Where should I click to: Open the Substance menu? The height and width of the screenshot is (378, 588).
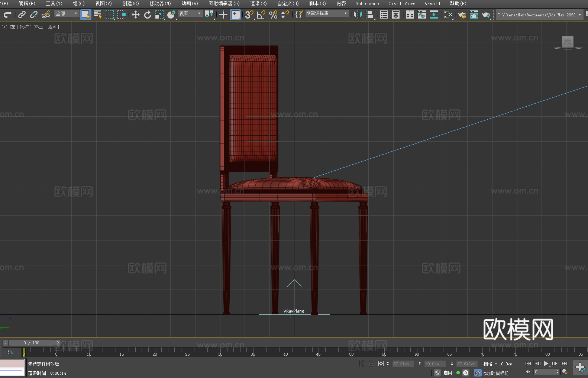367,3
